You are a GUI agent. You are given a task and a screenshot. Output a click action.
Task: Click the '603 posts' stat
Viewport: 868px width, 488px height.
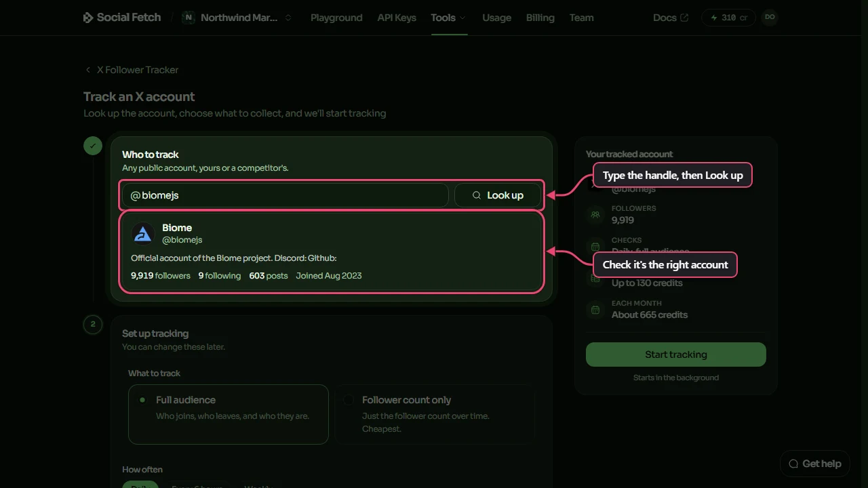pos(269,276)
